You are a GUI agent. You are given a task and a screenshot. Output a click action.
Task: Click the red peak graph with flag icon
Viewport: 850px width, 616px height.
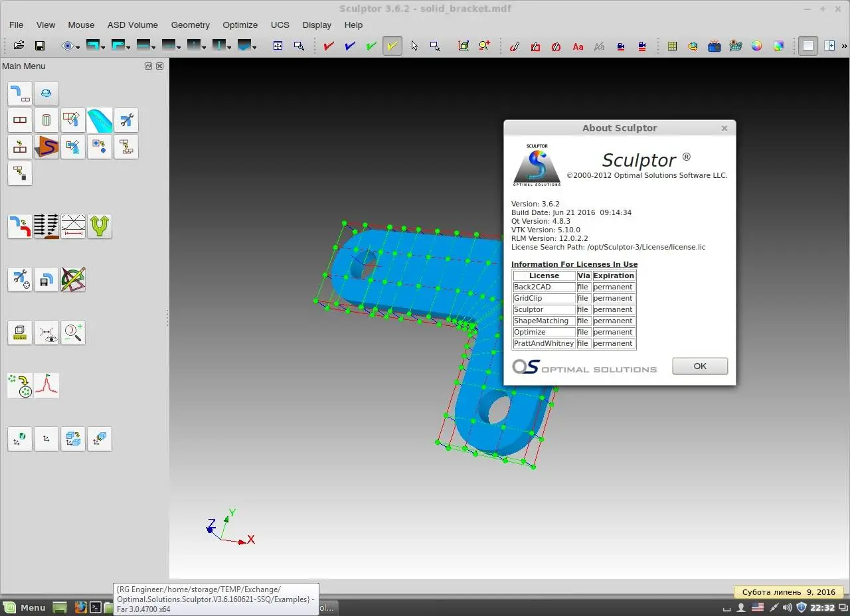(x=46, y=386)
